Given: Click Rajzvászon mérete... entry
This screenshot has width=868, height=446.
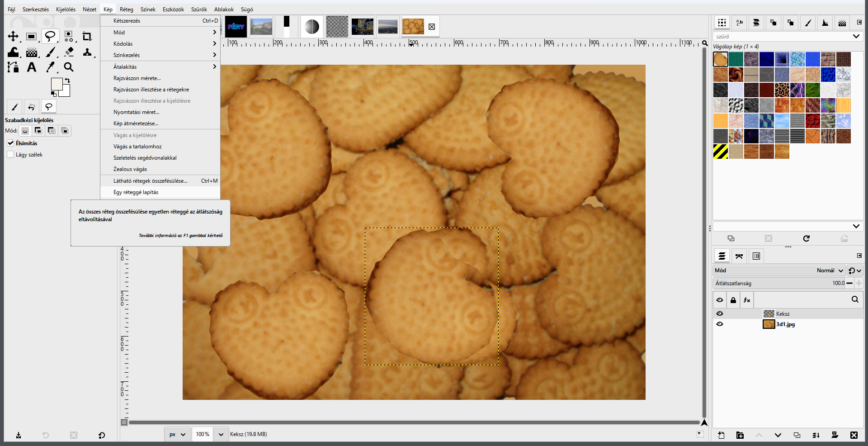Looking at the screenshot, I should 160,78.
